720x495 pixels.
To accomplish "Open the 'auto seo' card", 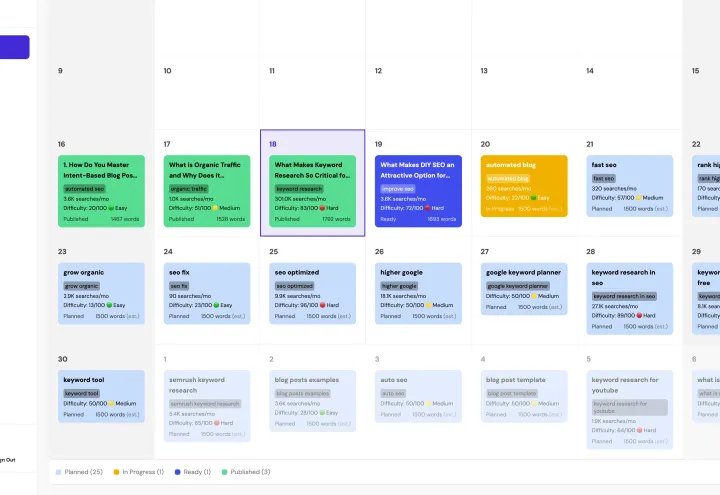I will tap(418, 396).
